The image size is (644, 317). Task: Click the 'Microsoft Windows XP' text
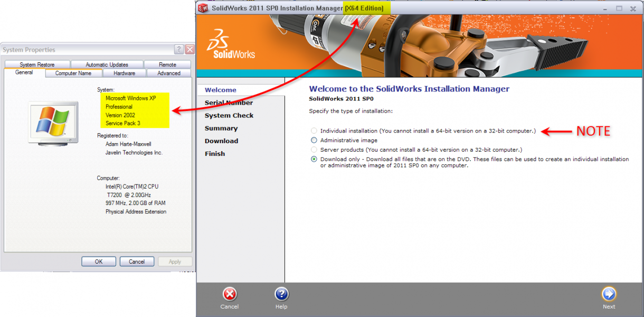[131, 98]
